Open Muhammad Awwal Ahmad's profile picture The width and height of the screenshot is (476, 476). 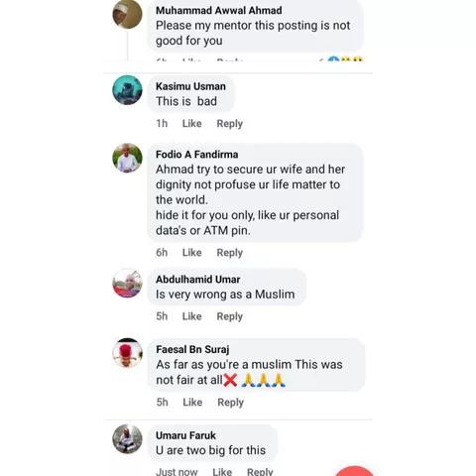(127, 14)
